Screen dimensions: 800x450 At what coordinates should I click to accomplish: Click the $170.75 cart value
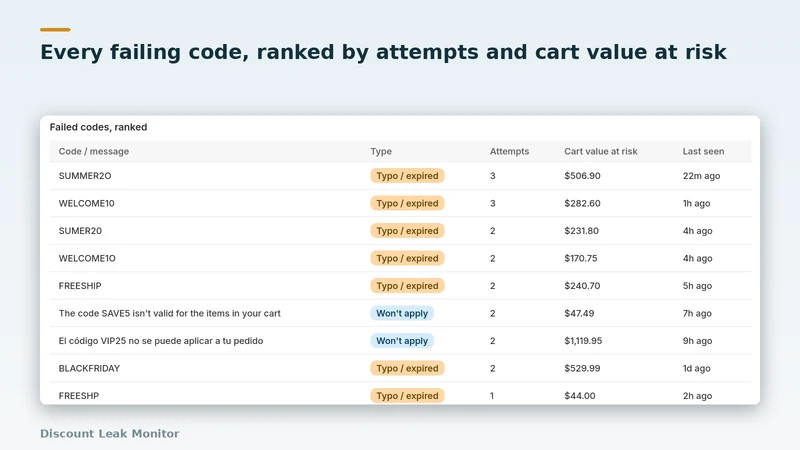click(581, 259)
